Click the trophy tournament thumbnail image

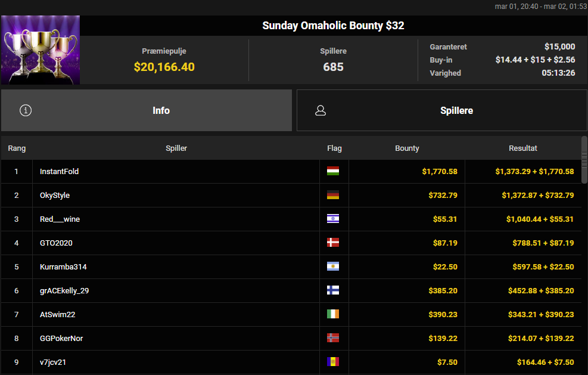41,50
